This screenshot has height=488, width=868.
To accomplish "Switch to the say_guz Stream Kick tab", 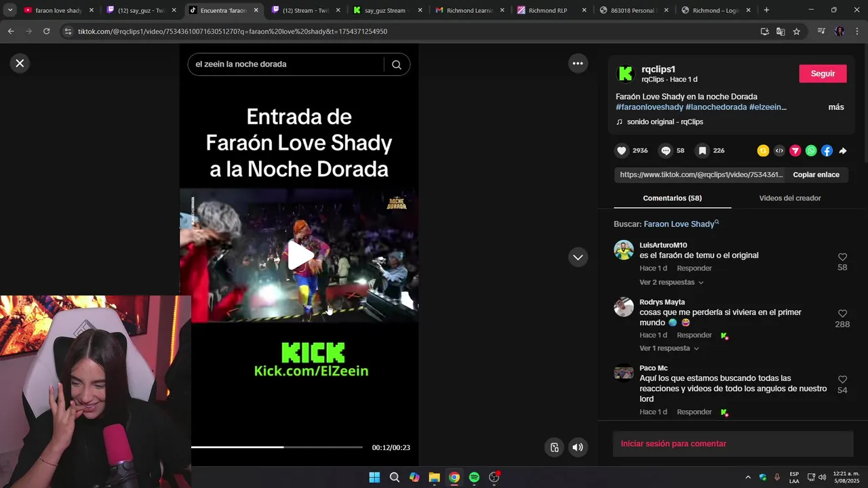I will click(388, 10).
